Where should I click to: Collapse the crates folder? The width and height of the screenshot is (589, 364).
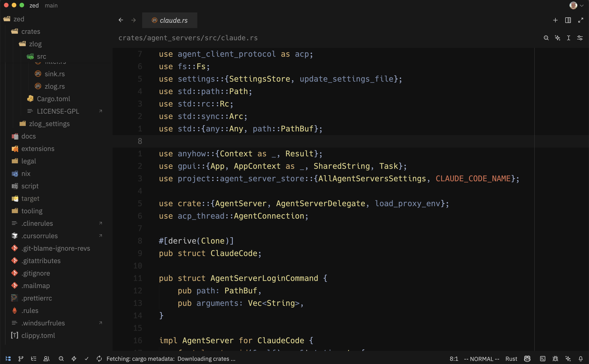(56, 32)
